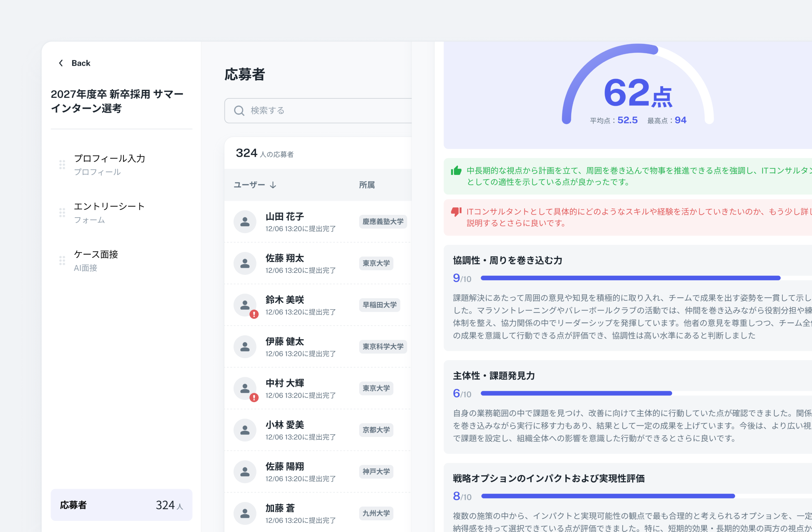
Task: Click the 所属 column header
Action: (x=367, y=185)
